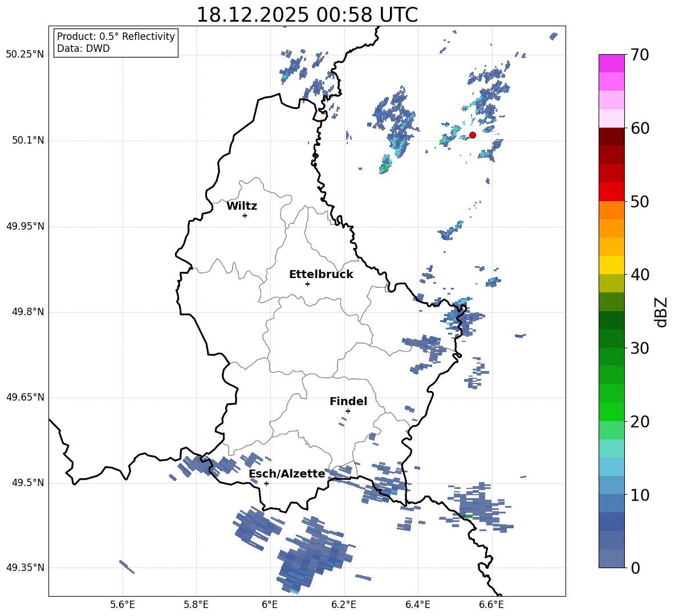Click the Ettelbruck city label
This screenshot has width=675, height=616.
tap(321, 275)
